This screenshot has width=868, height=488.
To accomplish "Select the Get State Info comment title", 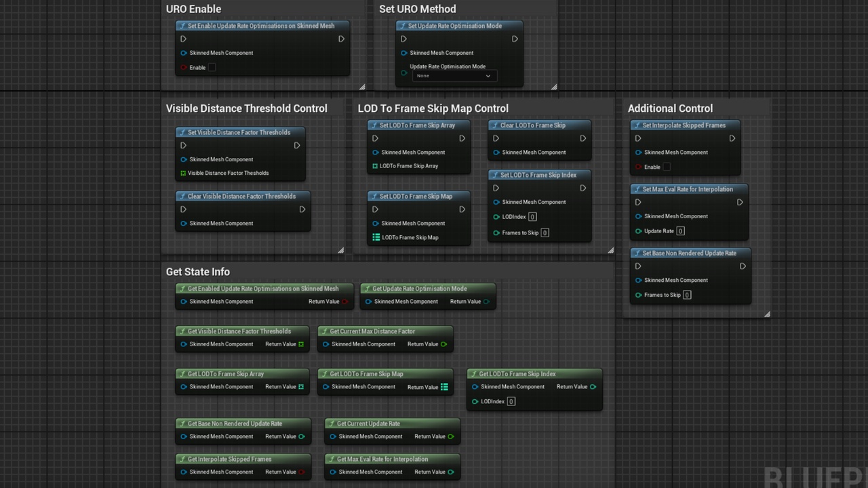I will coord(198,272).
